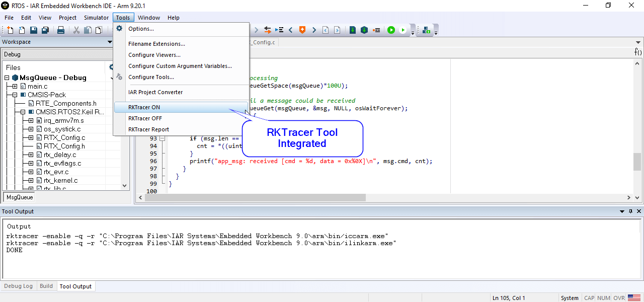Viewport: 644px width, 302px height.
Task: Click the Save All toolbar icon
Action: (x=45, y=30)
